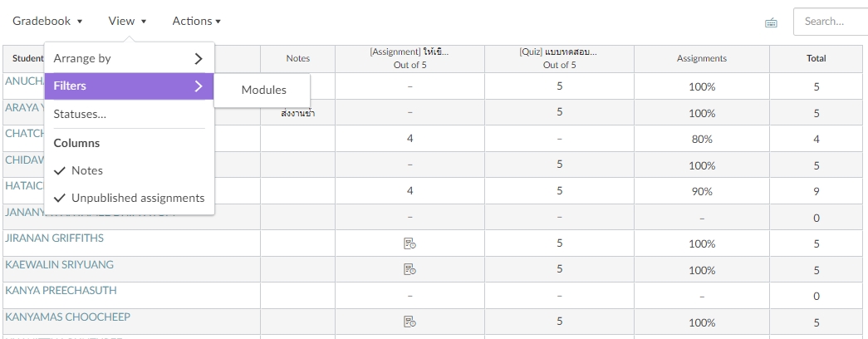The height and width of the screenshot is (339, 868).
Task: Open the Gradebook dropdown menu
Action: pos(47,21)
